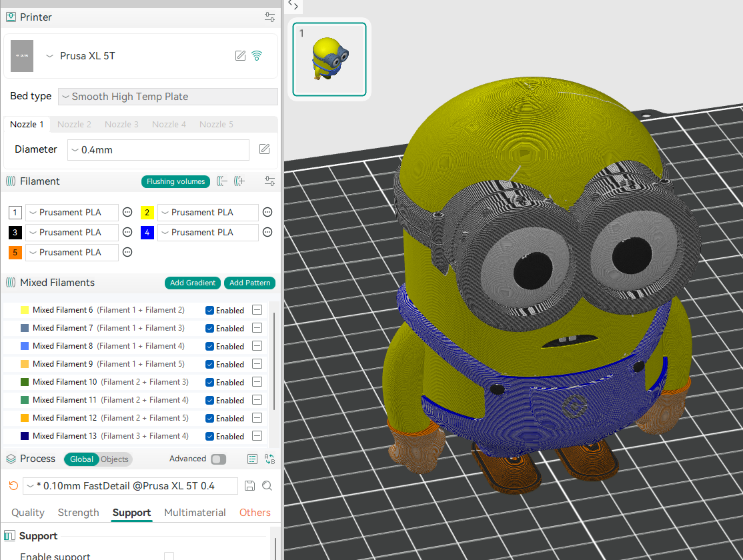The image size is (743, 560).
Task: Save the process preset
Action: (249, 485)
